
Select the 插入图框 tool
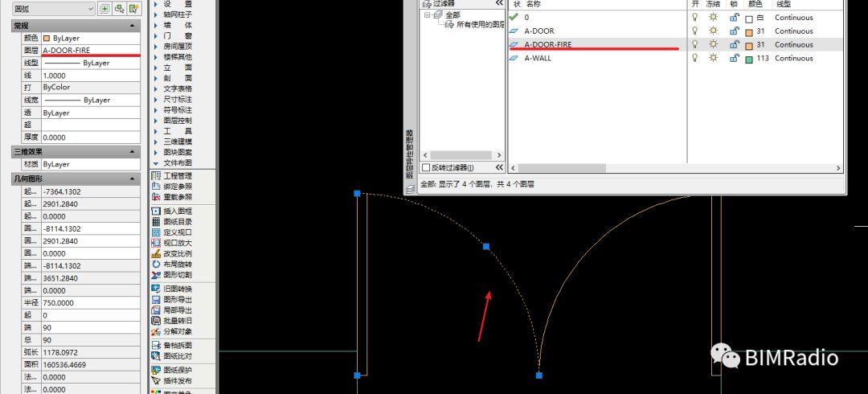(x=172, y=211)
